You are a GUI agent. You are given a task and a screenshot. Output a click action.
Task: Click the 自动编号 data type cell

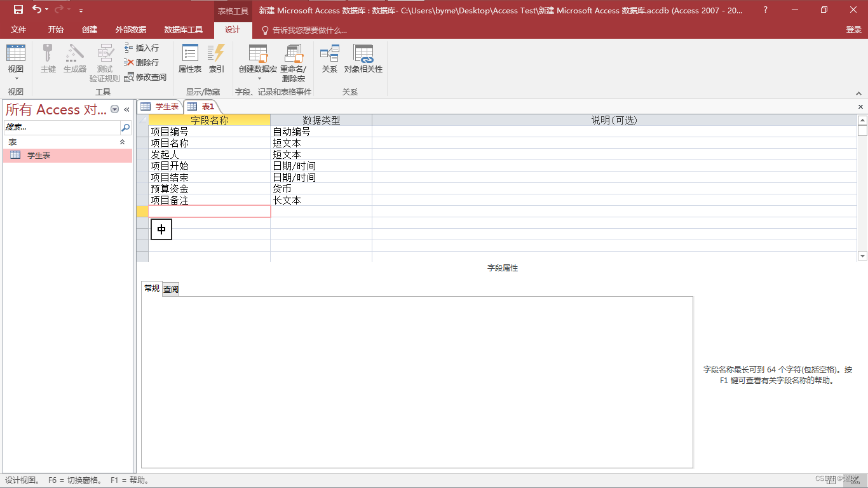coord(321,132)
